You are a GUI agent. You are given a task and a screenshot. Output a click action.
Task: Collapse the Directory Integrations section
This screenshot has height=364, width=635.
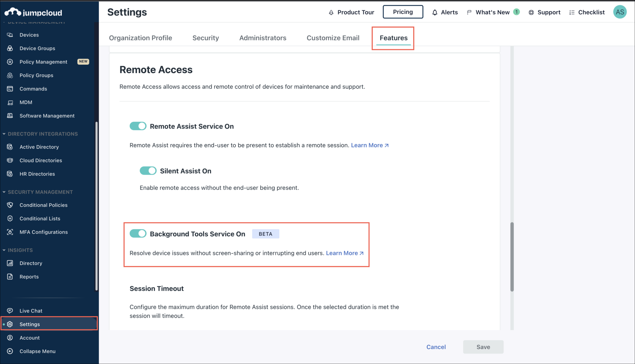4,134
